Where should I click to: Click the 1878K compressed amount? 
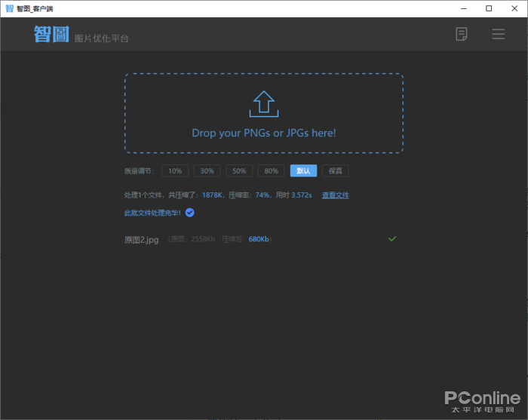[212, 195]
